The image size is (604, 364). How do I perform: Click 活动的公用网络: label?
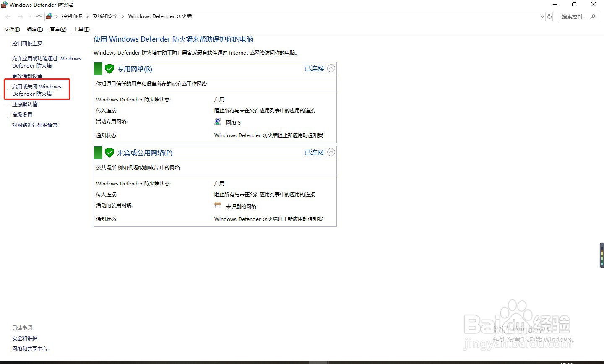tap(114, 205)
